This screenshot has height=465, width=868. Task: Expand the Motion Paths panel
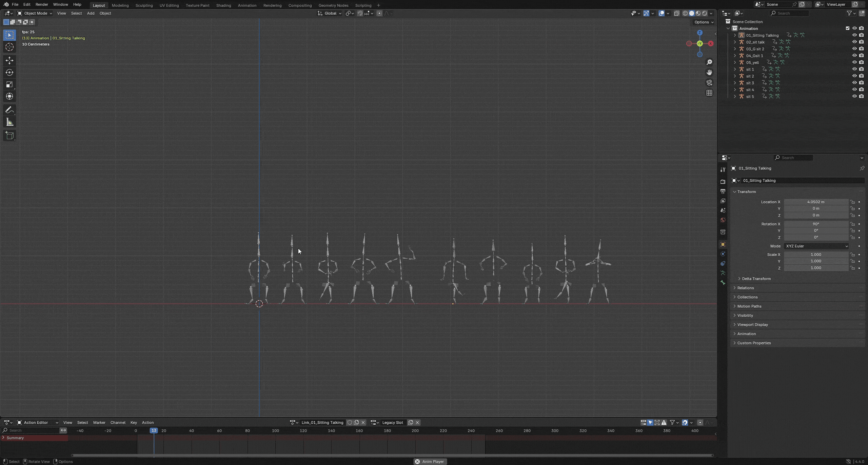click(x=749, y=306)
